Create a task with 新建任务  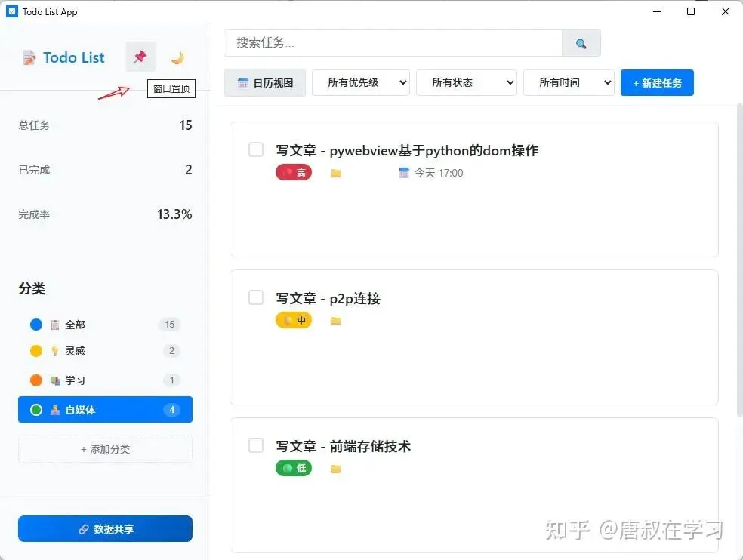657,83
